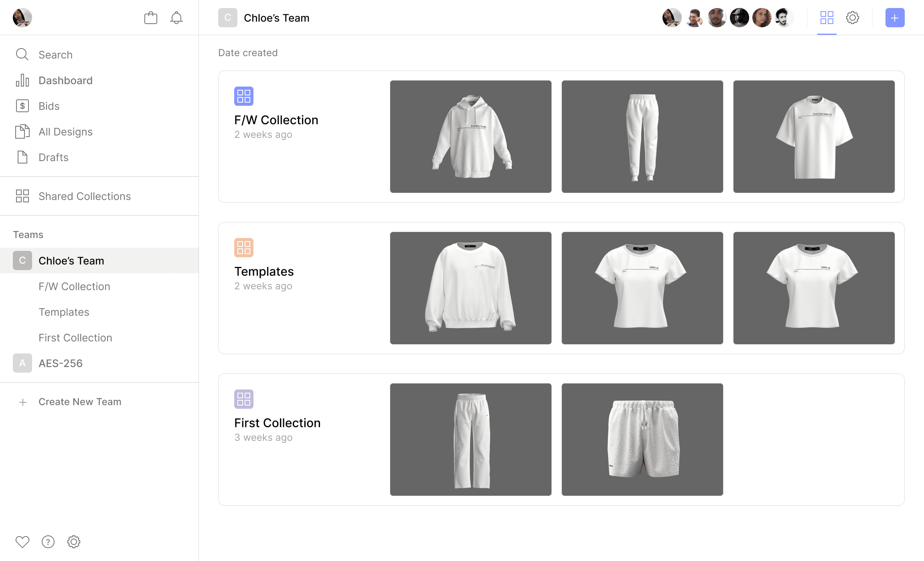
Task: Switch to collections grid view tab
Action: (827, 18)
